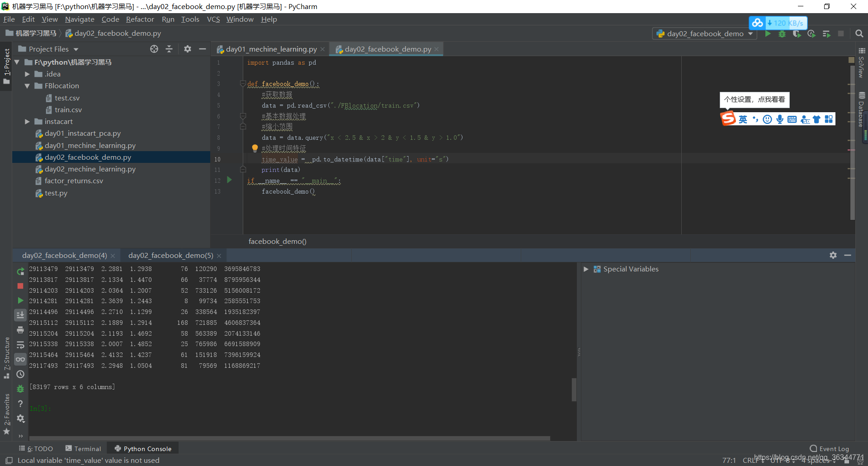Click the concurrency diagram run icon
Screen dimensions: 868x466
click(826, 34)
